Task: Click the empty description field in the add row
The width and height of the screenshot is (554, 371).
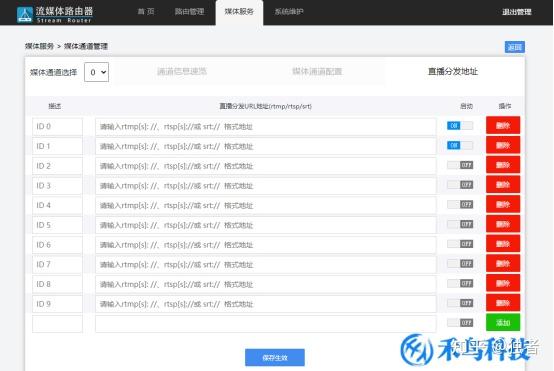Action: (x=57, y=324)
